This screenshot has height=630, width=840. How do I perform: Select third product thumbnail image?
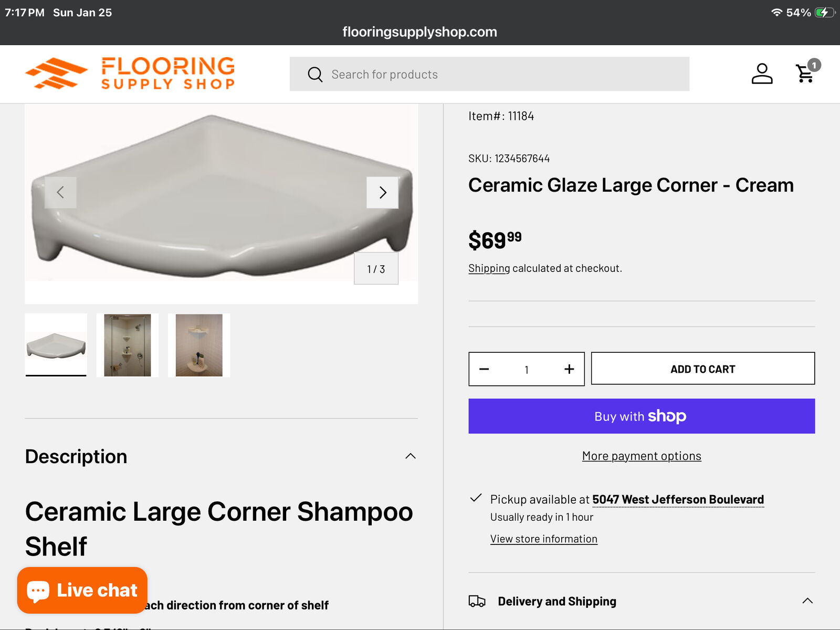(x=199, y=345)
